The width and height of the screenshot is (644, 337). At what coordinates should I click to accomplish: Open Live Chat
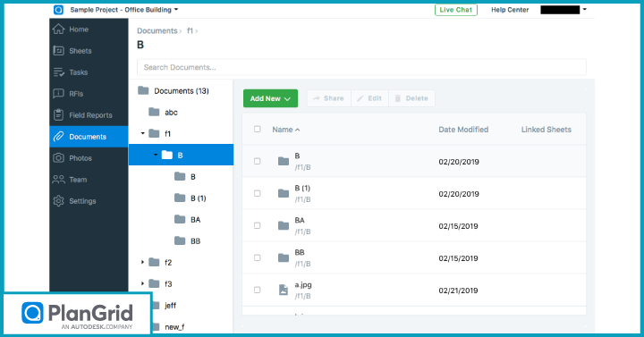click(456, 10)
